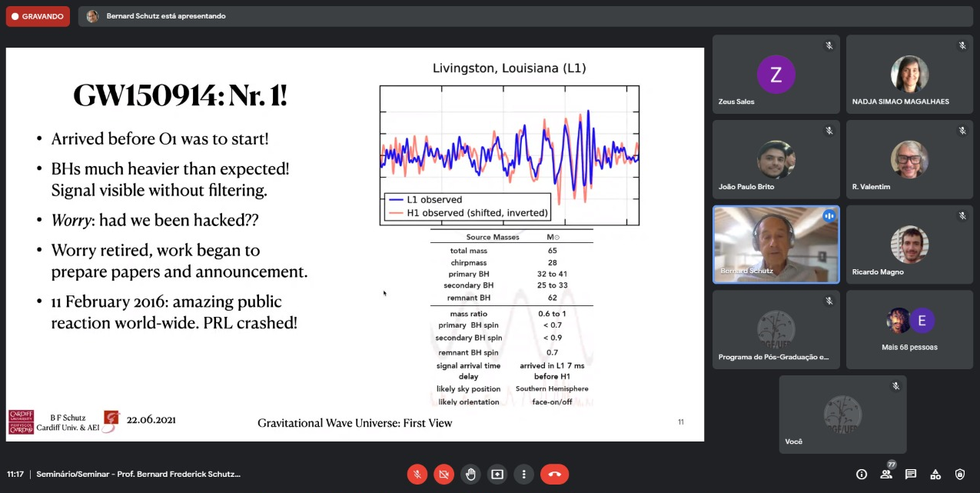Click the 'Source Masses' table header
The height and width of the screenshot is (493, 980).
[493, 237]
